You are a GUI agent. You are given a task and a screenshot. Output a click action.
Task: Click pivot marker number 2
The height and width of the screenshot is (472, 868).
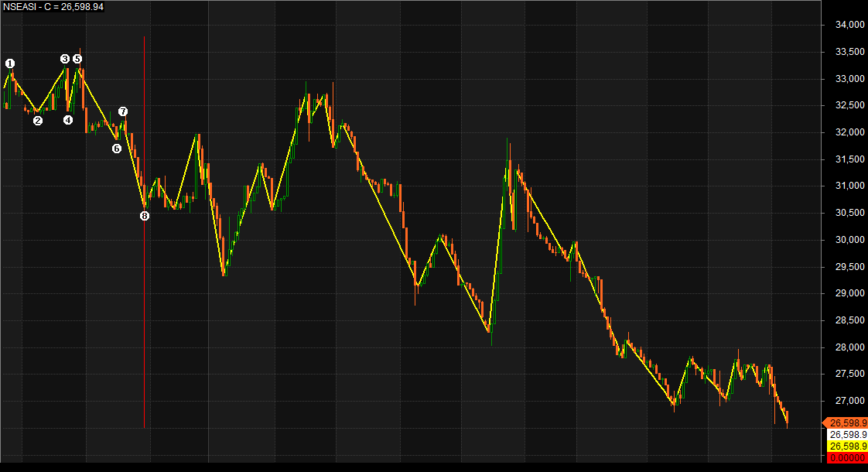[38, 120]
